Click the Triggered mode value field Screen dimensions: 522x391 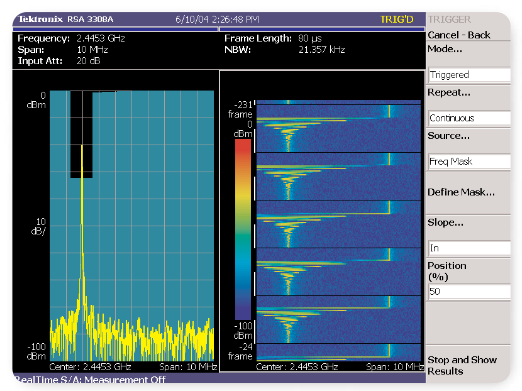click(x=469, y=75)
